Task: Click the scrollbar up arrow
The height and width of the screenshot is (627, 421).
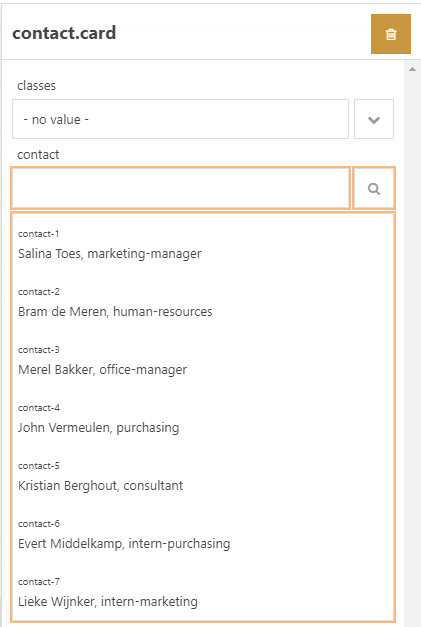Action: click(413, 70)
